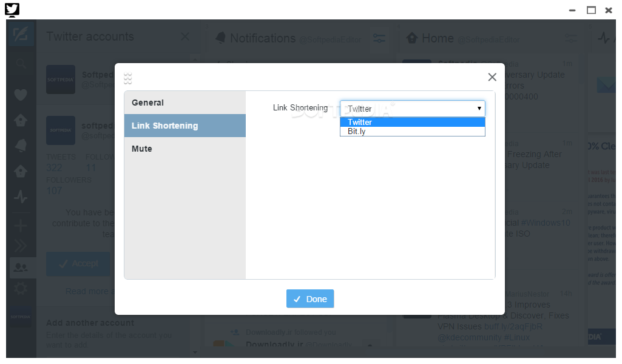
Task: Close the Twitter accounts panel
Action: [185, 36]
